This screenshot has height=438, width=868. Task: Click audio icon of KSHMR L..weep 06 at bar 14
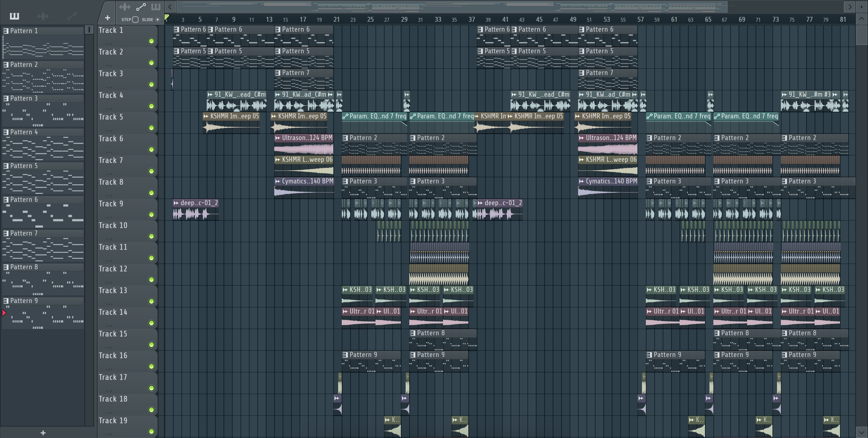point(278,160)
